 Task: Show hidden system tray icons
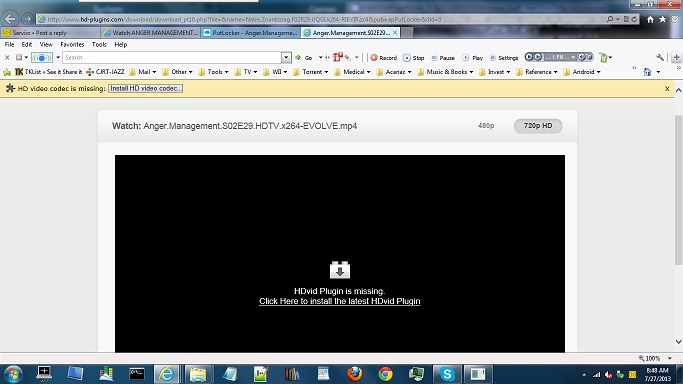pyautogui.click(x=584, y=375)
